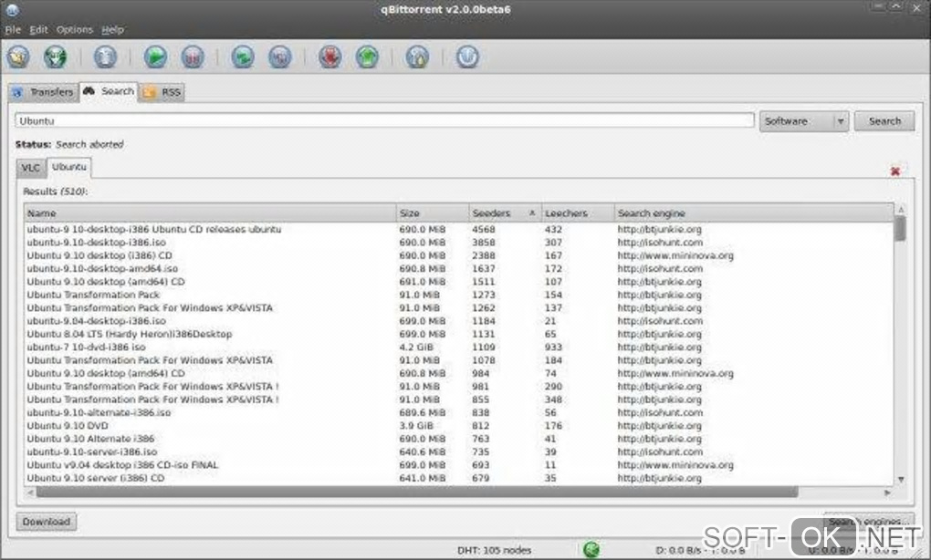The width and height of the screenshot is (931, 560).
Task: Select result 'ubuntu-9.10-server-i386.iso'
Action: click(458, 451)
